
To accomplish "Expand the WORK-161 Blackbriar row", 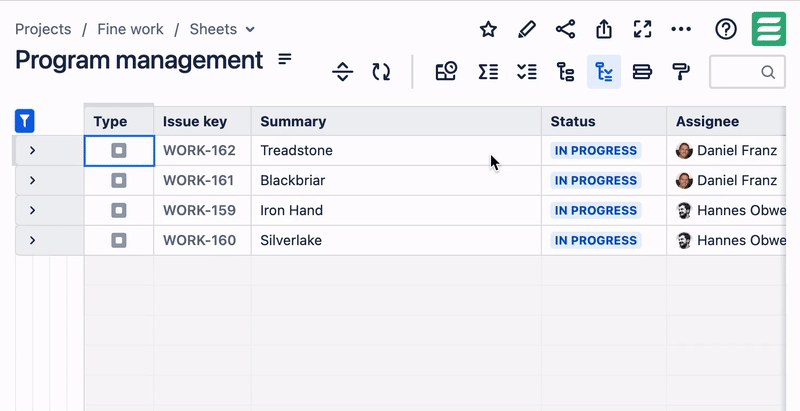I will pyautogui.click(x=32, y=180).
